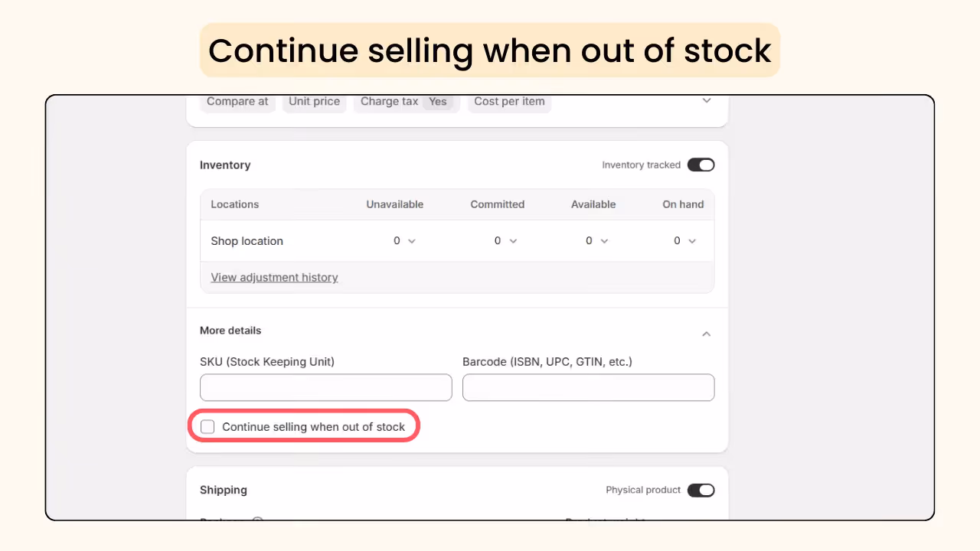
Task: Toggle the Physical product switch
Action: (701, 490)
